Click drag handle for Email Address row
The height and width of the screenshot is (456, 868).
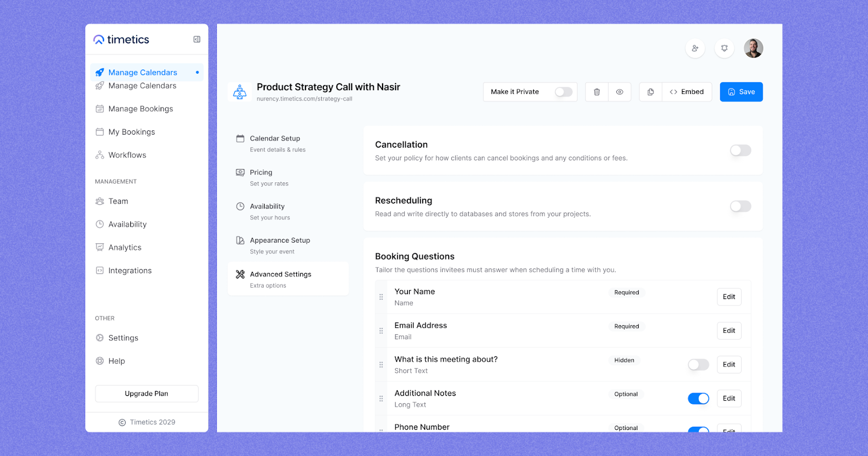click(381, 331)
